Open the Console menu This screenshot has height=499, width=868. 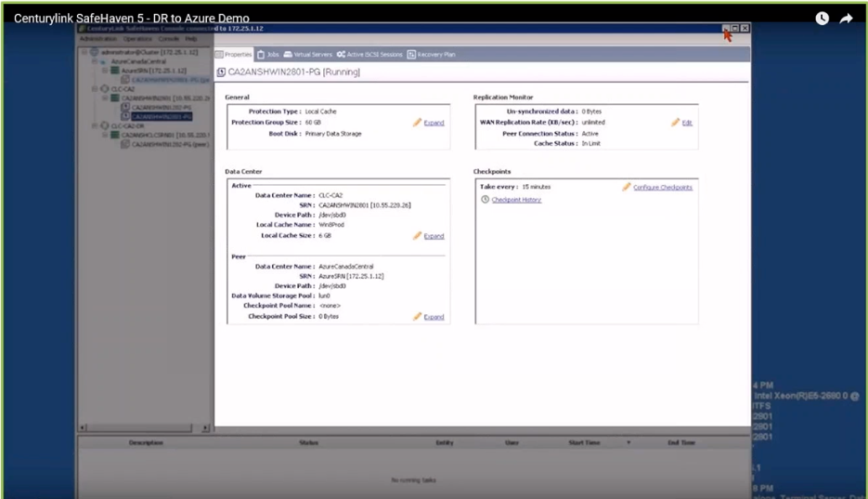168,39
